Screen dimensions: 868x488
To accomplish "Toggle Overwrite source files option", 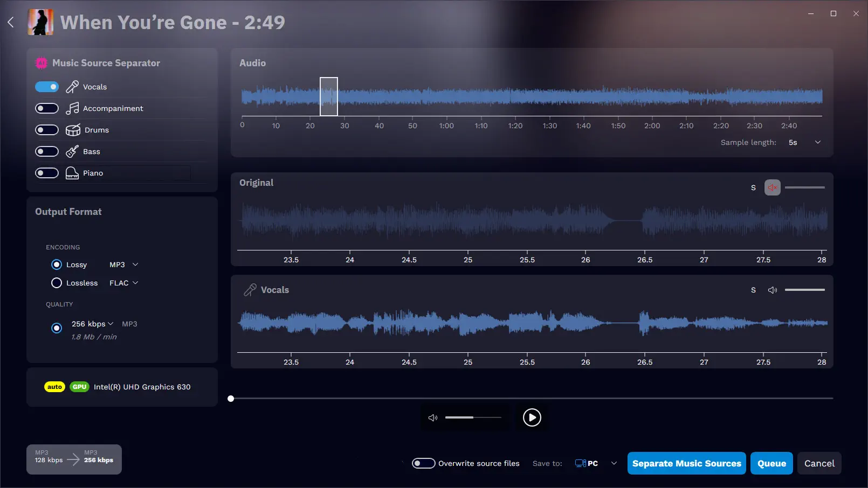I will point(424,463).
